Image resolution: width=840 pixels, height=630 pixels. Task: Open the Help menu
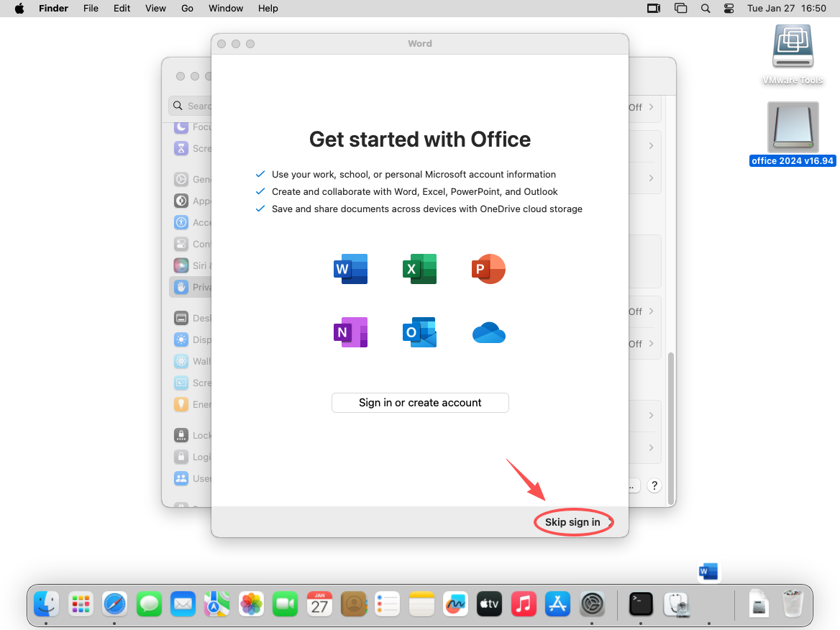[x=268, y=9]
